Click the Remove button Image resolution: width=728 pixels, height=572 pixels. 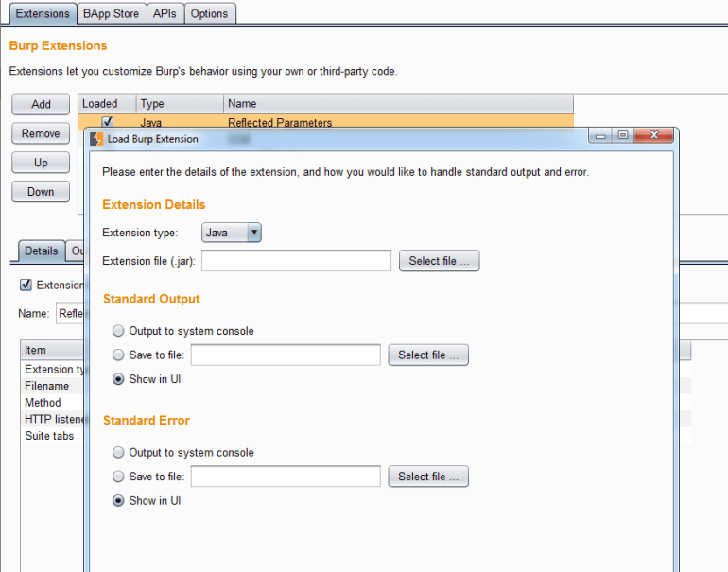(41, 133)
